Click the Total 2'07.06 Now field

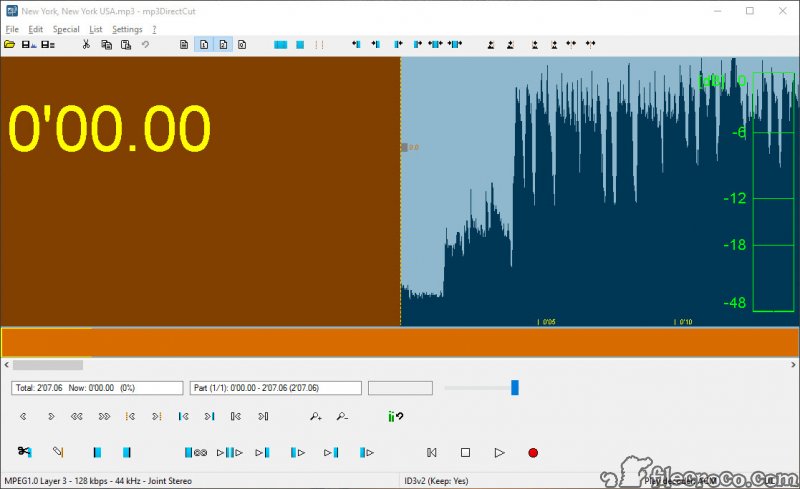point(97,388)
